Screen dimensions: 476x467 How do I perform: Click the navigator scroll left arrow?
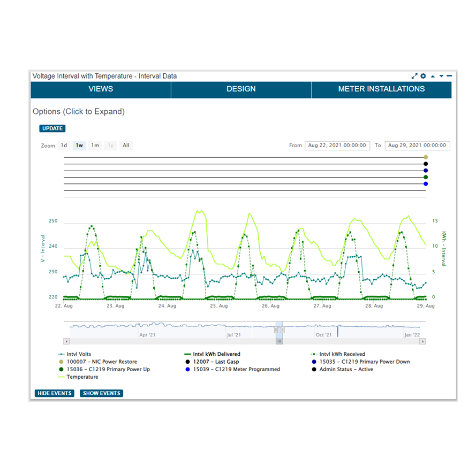(x=66, y=341)
